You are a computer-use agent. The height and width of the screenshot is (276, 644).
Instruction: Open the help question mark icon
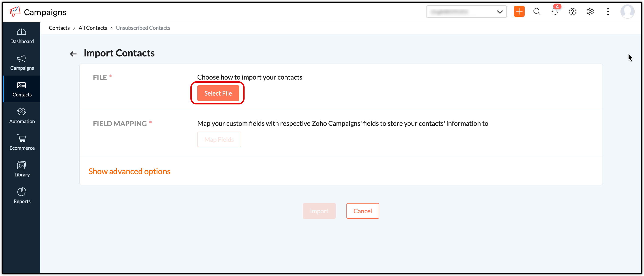click(572, 12)
